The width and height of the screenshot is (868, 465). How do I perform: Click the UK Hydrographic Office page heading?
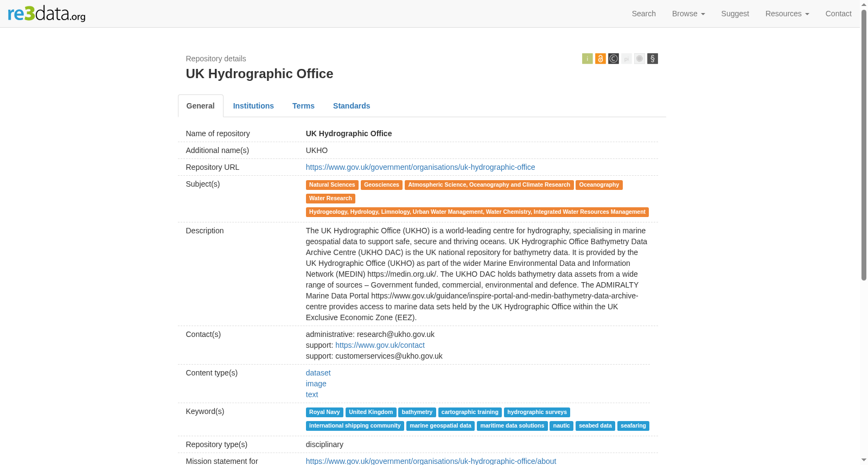[259, 74]
